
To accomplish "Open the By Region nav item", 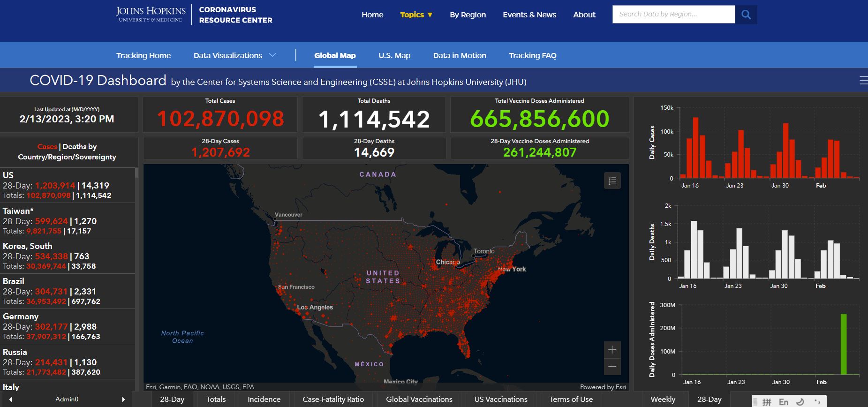I will 468,15.
